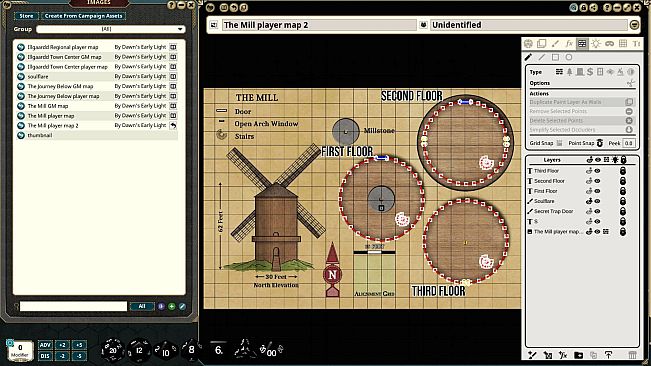
Task: Add a new fx layer
Action: (x=563, y=355)
